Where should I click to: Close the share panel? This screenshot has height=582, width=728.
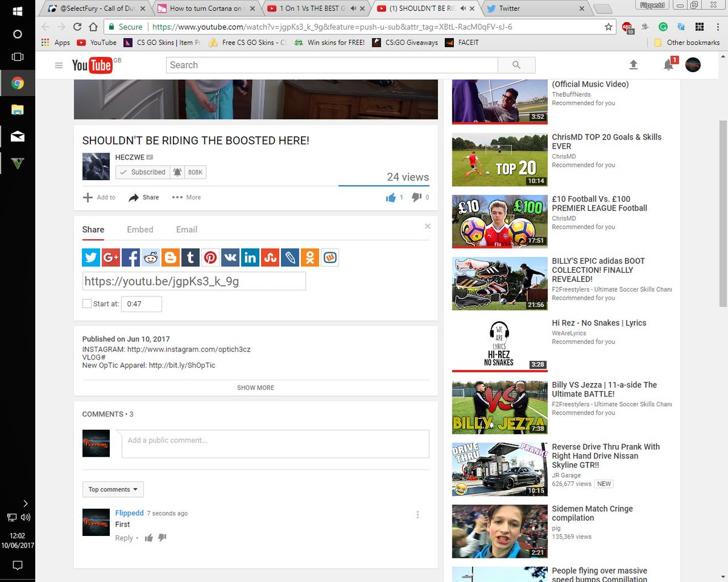pos(428,226)
